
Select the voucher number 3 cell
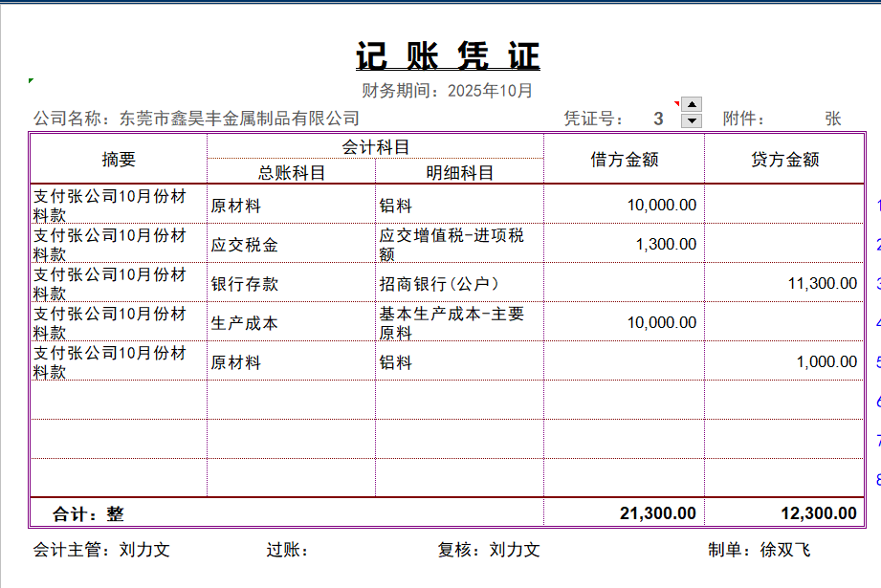[658, 119]
